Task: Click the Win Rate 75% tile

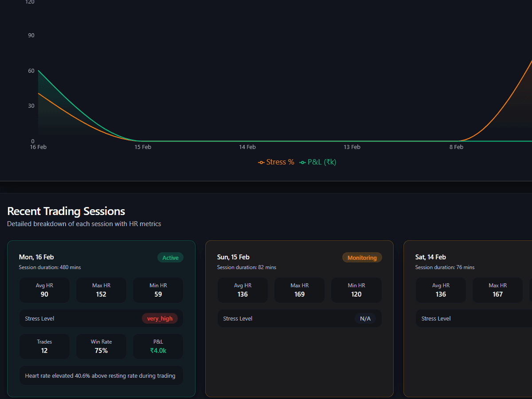Action: (x=101, y=346)
